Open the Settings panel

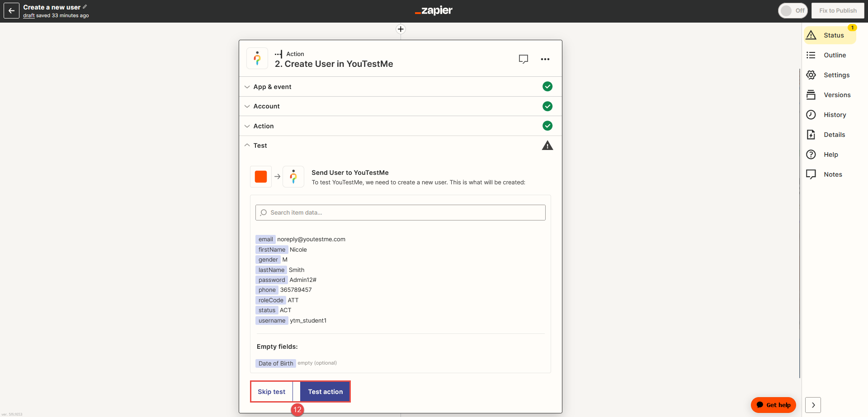pos(830,75)
